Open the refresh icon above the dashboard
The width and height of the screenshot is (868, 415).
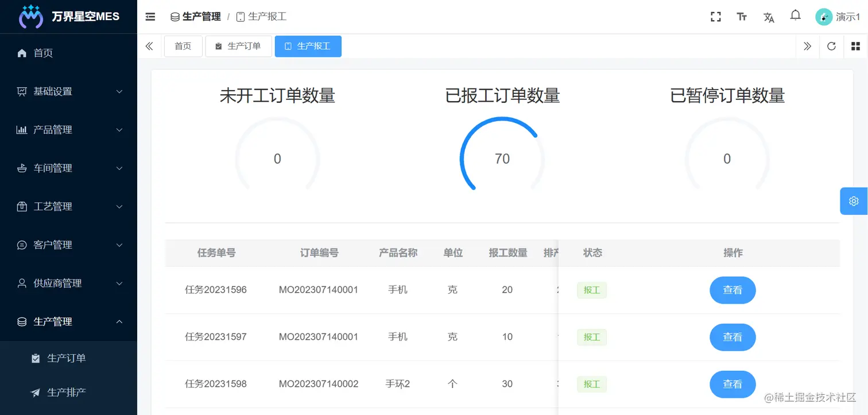pos(831,46)
